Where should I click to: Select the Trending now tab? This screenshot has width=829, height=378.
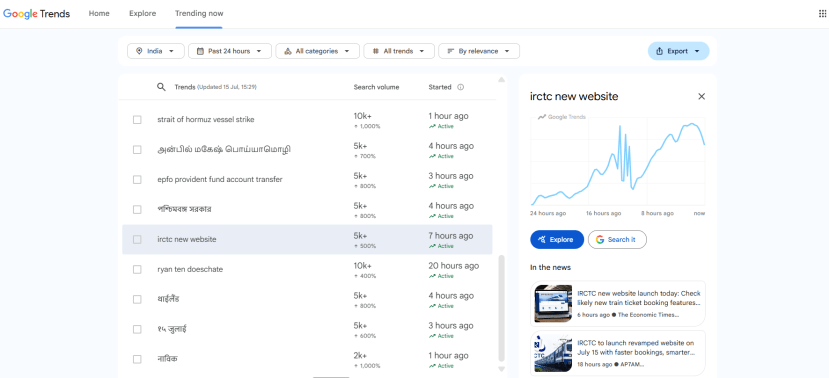[199, 14]
